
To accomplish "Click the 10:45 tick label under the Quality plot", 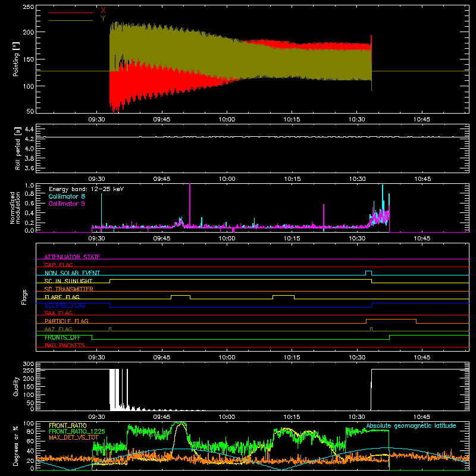I will tap(422, 417).
